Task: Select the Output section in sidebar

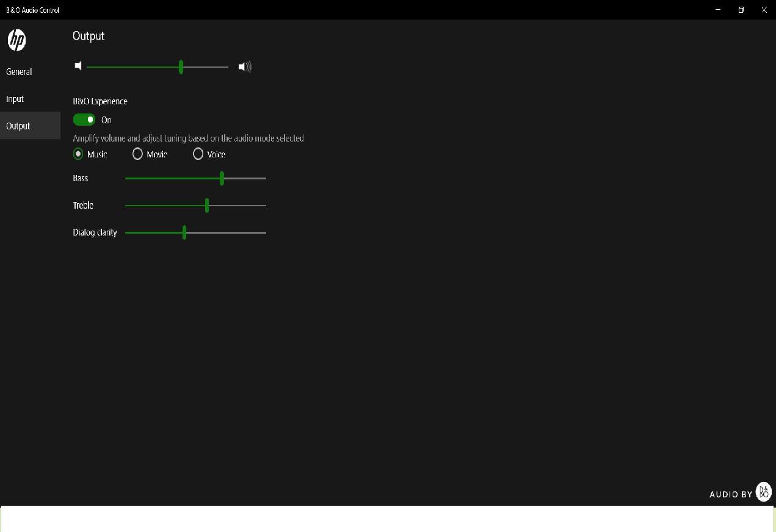Action: click(x=18, y=126)
